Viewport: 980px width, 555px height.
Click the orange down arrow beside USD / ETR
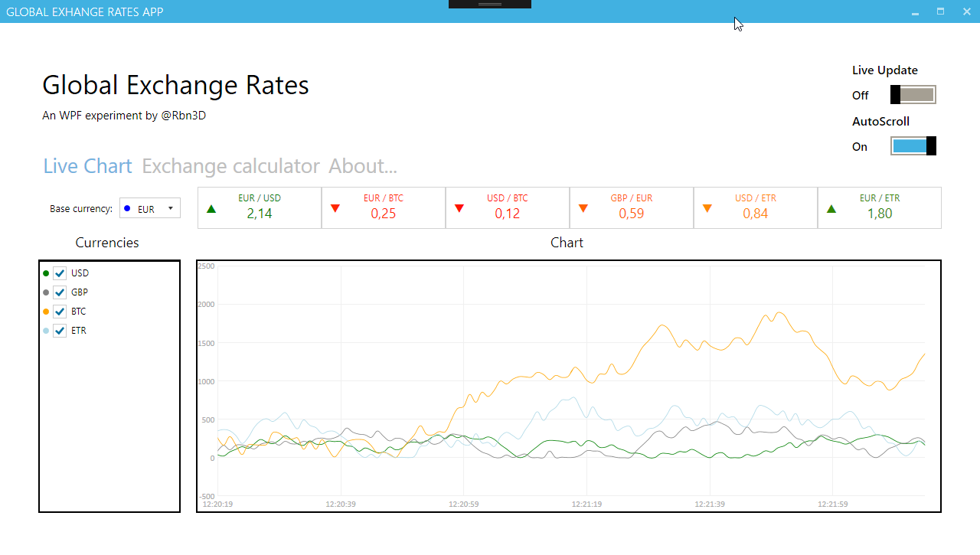coord(707,208)
